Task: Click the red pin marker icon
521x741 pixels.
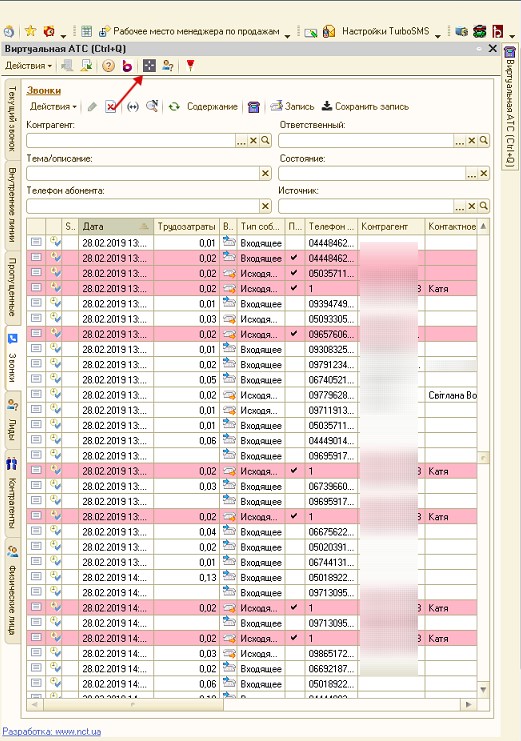Action: click(190, 66)
